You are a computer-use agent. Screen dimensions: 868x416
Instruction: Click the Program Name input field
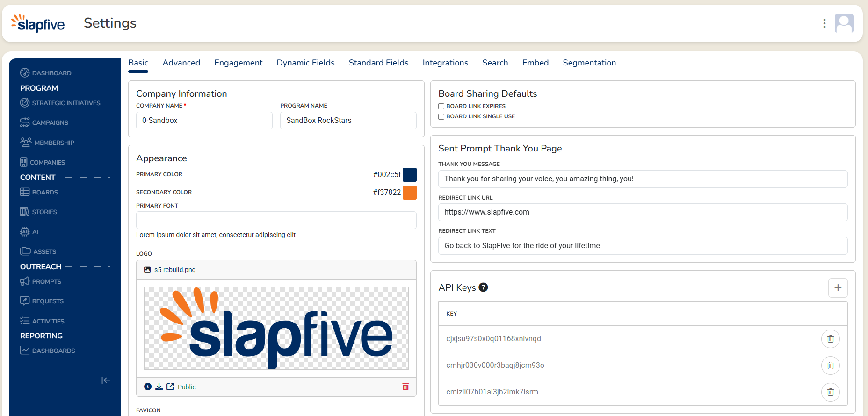[x=348, y=121]
